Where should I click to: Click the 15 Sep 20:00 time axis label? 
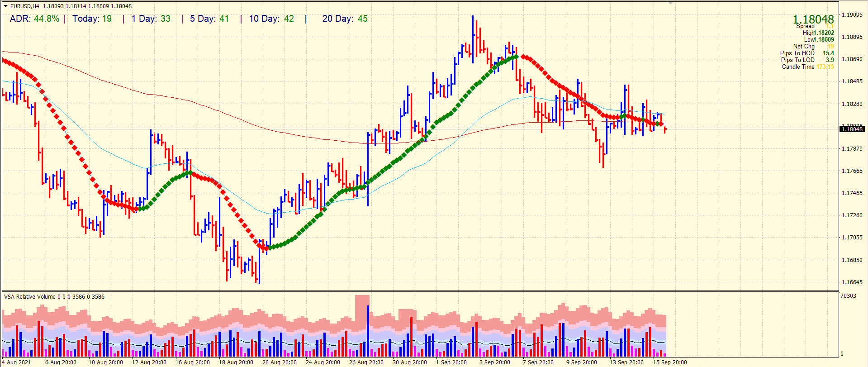click(669, 362)
